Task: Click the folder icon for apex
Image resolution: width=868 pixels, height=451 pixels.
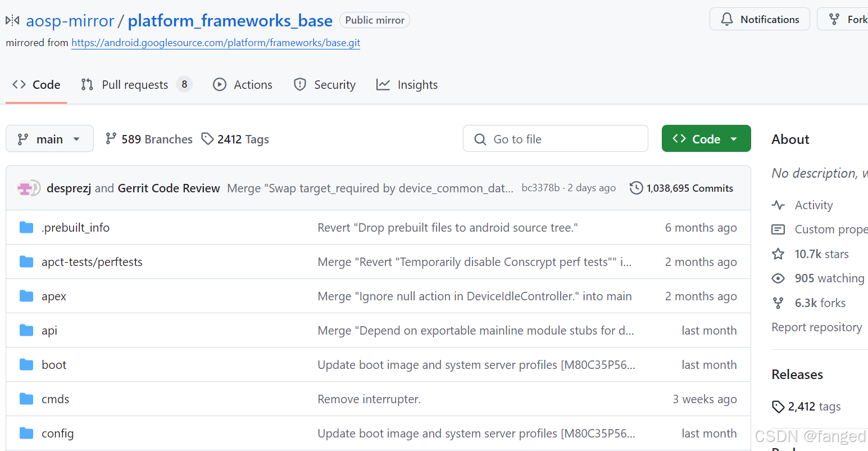Action: click(26, 296)
